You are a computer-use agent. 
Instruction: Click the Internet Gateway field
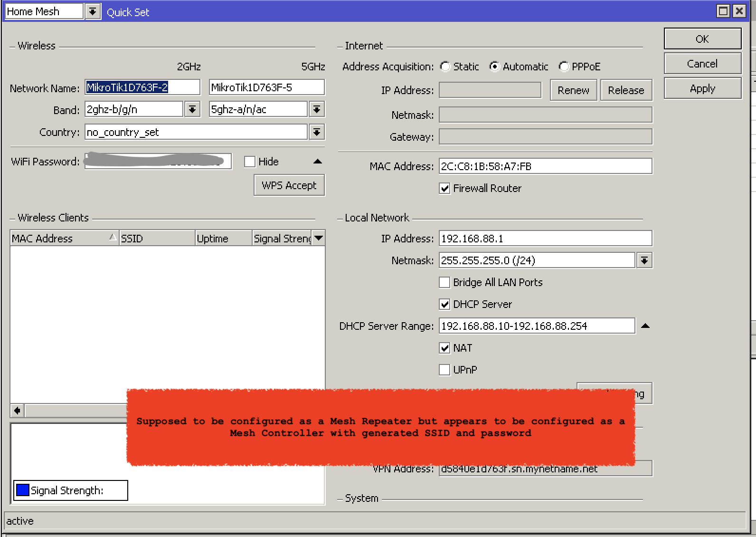[546, 137]
